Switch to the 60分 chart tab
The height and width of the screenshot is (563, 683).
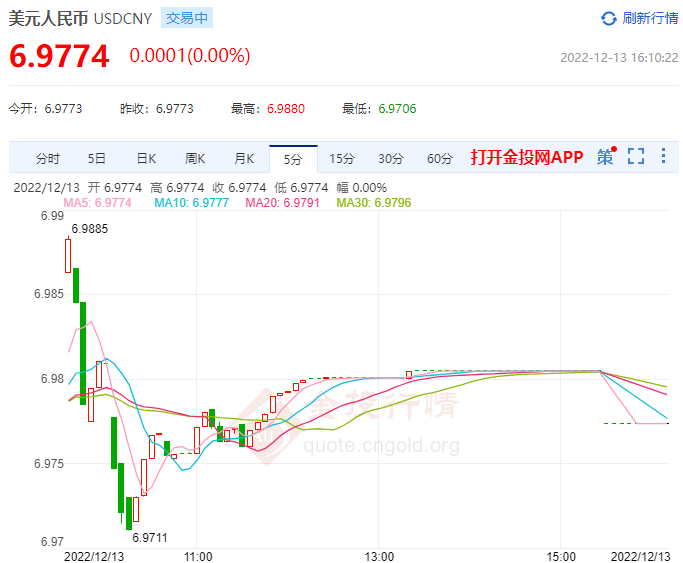coord(440,158)
